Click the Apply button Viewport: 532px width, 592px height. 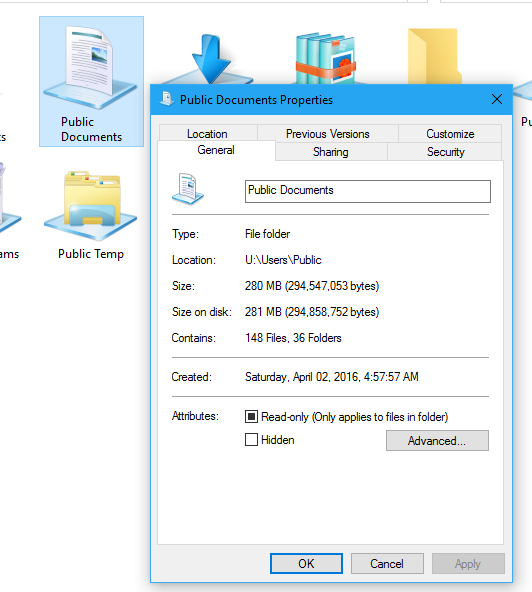pyautogui.click(x=468, y=564)
